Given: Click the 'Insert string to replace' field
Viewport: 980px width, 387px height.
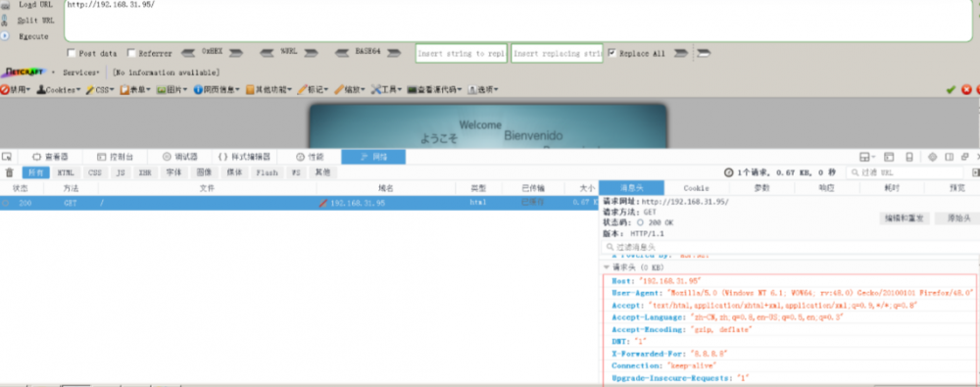Looking at the screenshot, I should pyautogui.click(x=462, y=53).
